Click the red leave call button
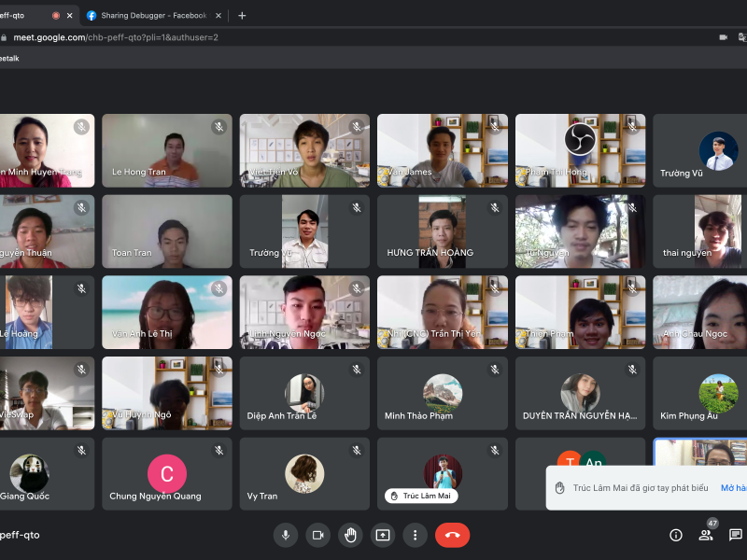This screenshot has width=747, height=560. pos(452,535)
